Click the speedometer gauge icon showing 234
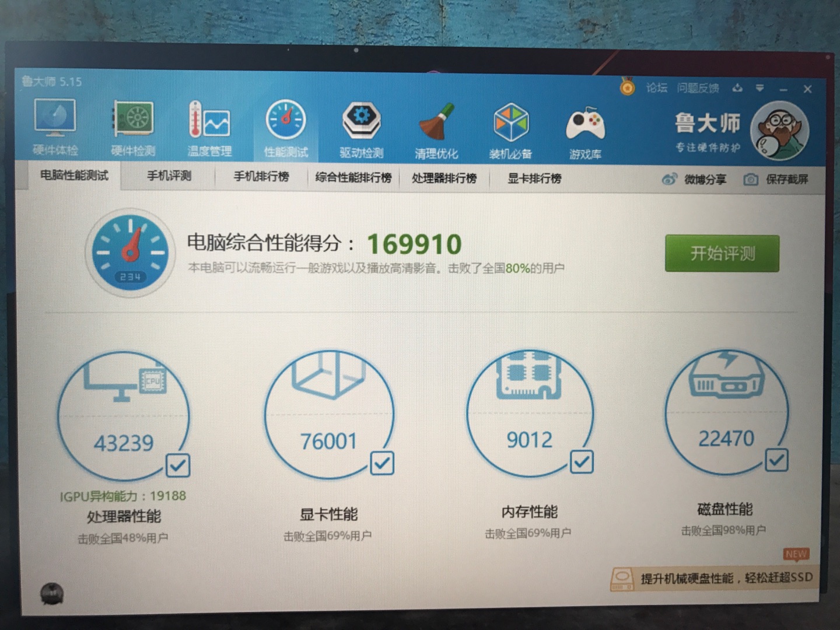Viewport: 840px width, 630px height. point(129,253)
